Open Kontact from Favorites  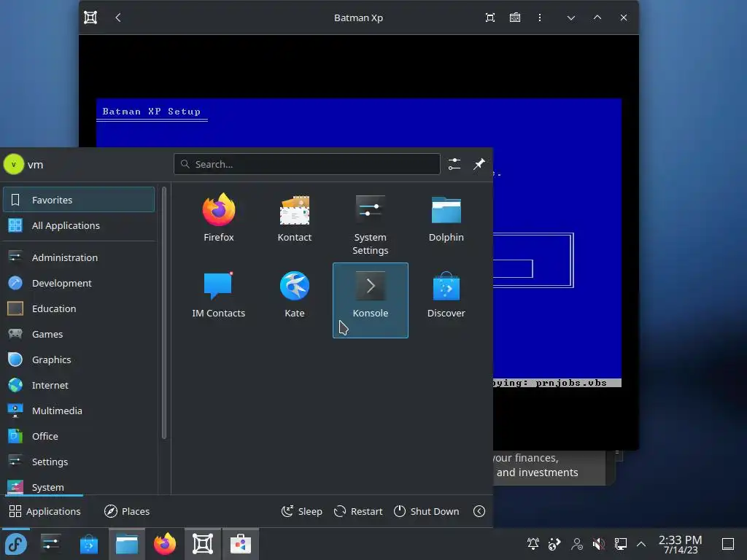click(295, 217)
